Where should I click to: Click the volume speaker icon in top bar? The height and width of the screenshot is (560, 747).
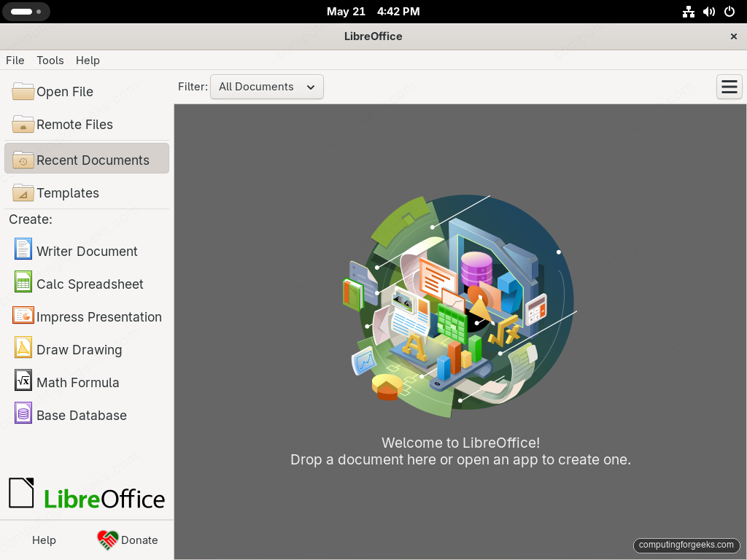[709, 12]
